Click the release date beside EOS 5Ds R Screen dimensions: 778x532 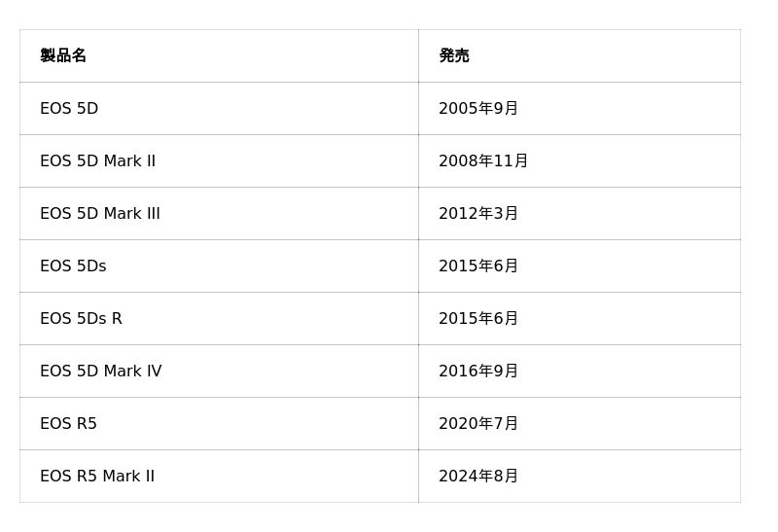pos(478,319)
